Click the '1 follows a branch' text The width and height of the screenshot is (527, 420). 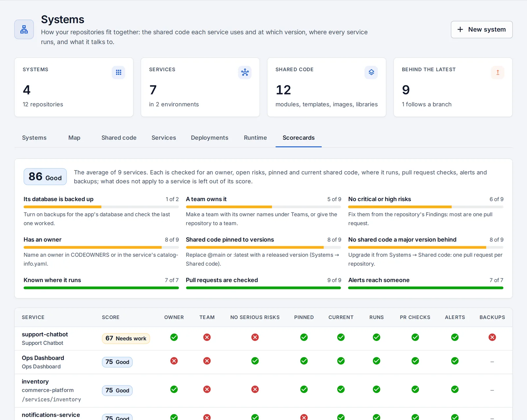(427, 104)
